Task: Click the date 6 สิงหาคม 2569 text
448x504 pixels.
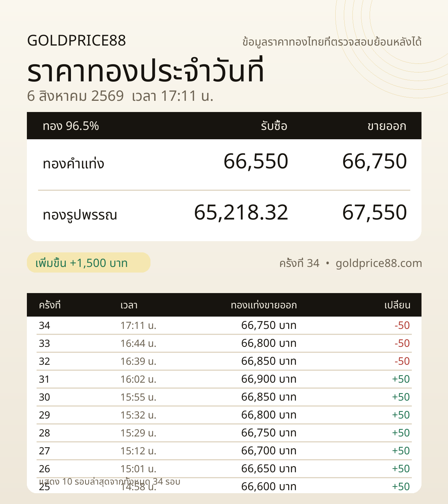Action: (75, 96)
